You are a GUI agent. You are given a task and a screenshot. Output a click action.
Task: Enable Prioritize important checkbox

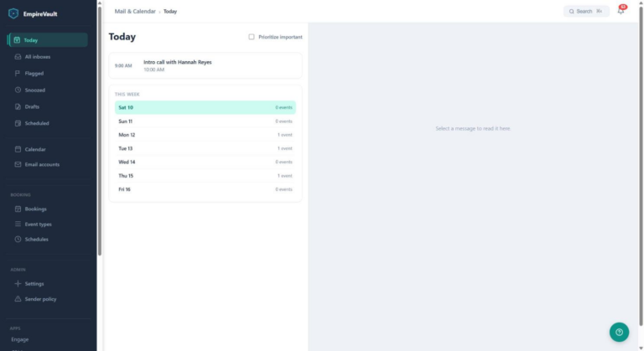point(252,37)
